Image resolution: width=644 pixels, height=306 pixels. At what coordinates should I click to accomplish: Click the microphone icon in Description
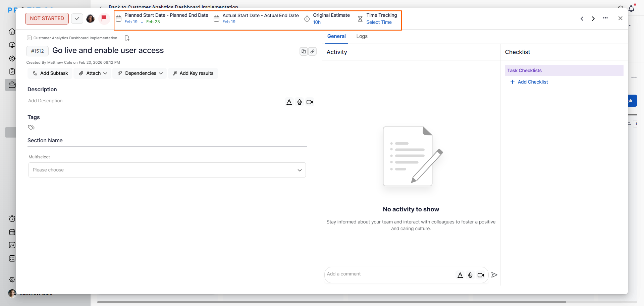click(x=300, y=102)
